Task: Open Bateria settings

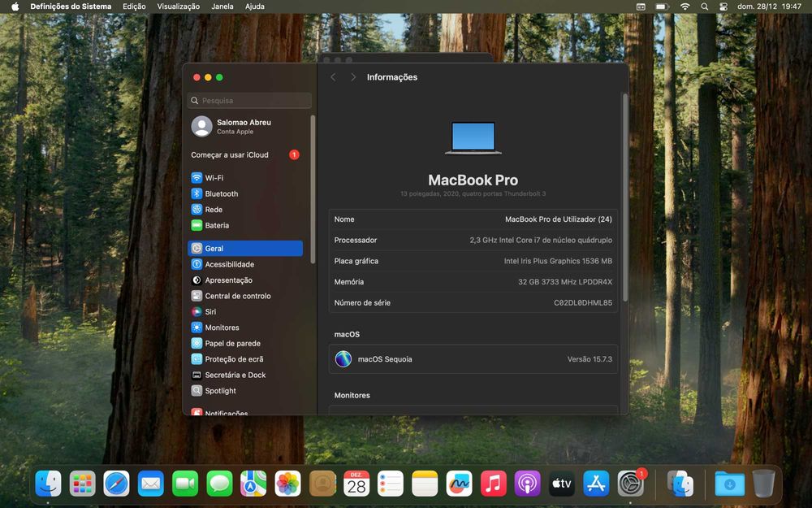Action: click(x=245, y=225)
